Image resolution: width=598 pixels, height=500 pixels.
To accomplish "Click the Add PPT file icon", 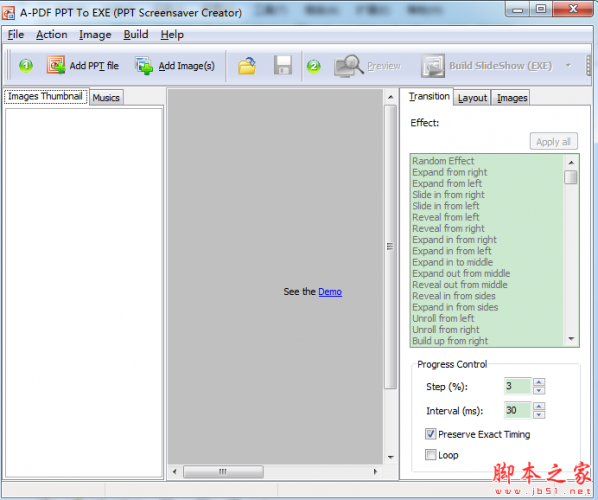I will click(56, 65).
